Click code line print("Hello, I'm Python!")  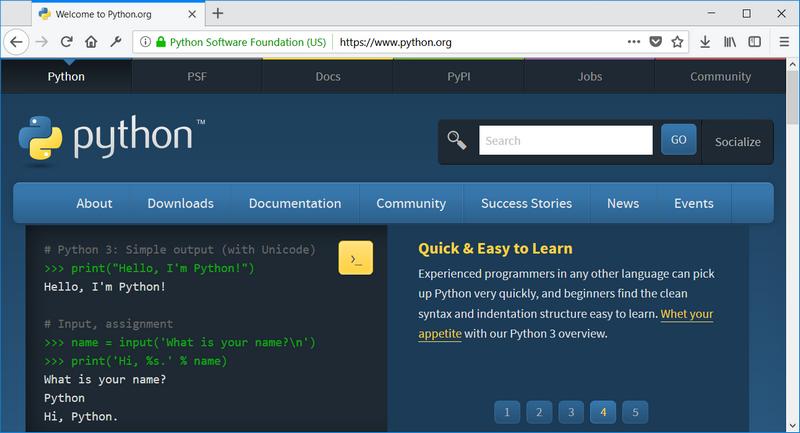tap(149, 268)
